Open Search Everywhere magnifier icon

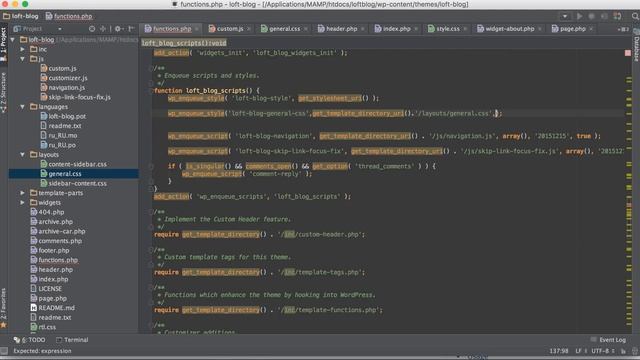[635, 16]
